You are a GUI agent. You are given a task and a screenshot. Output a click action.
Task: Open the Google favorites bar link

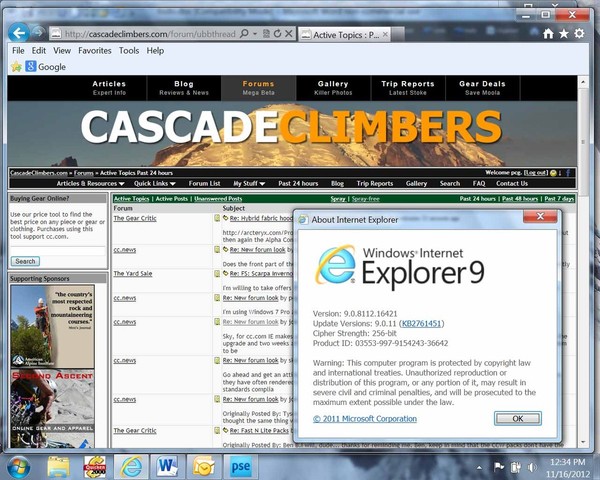click(x=46, y=67)
